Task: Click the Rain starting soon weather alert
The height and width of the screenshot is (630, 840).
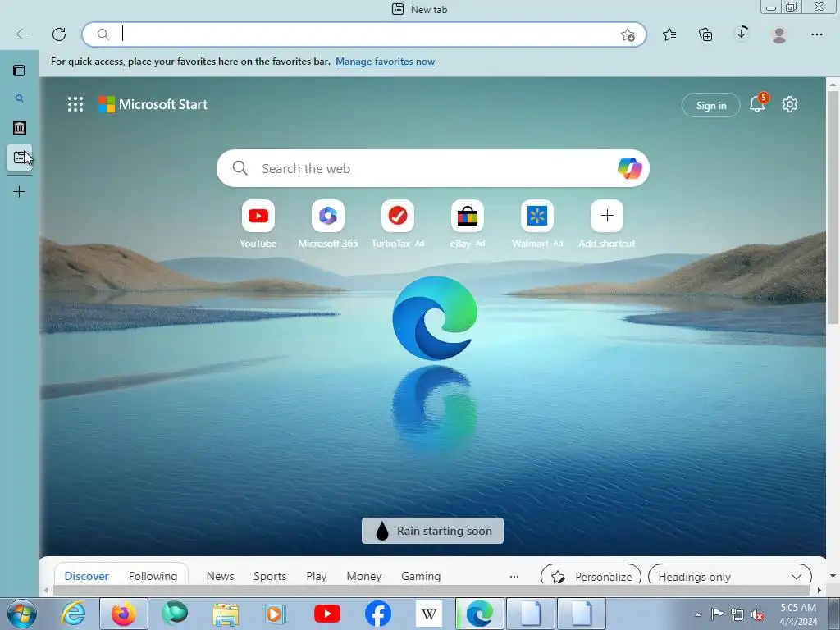Action: tap(432, 531)
